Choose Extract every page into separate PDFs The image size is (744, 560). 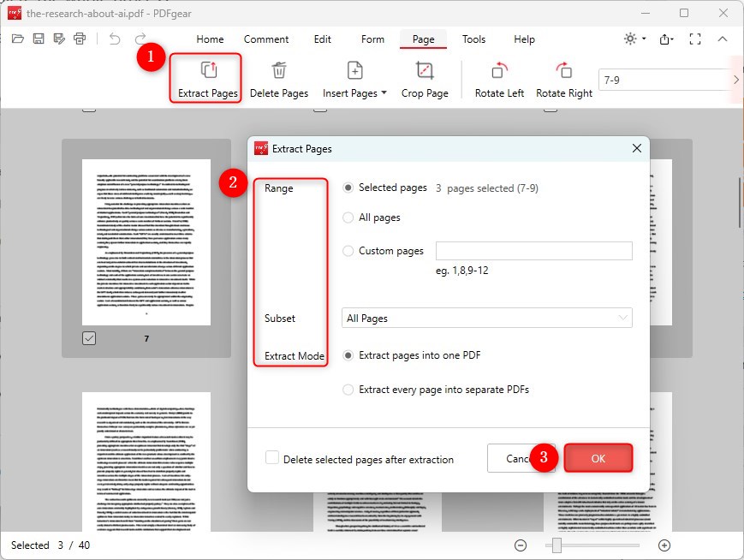pos(348,389)
